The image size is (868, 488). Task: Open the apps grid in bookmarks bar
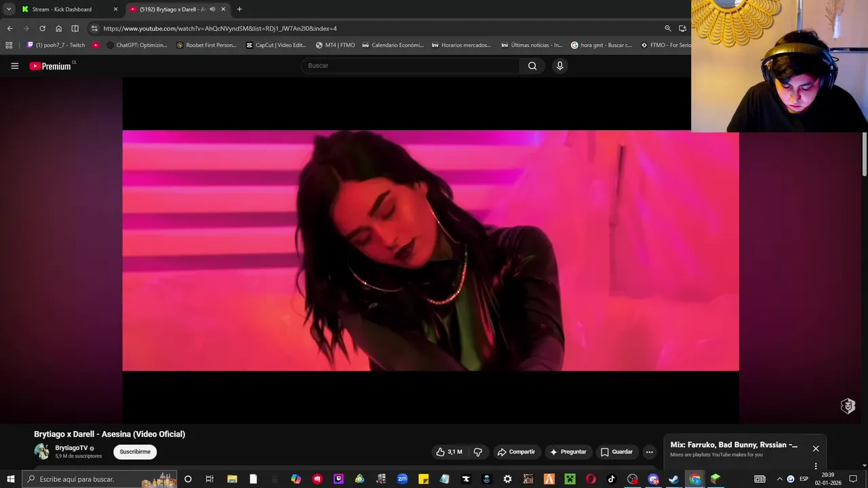coord(9,45)
